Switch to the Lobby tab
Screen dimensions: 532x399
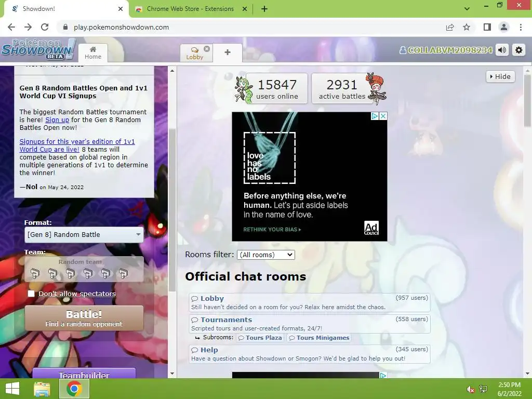[x=194, y=54]
